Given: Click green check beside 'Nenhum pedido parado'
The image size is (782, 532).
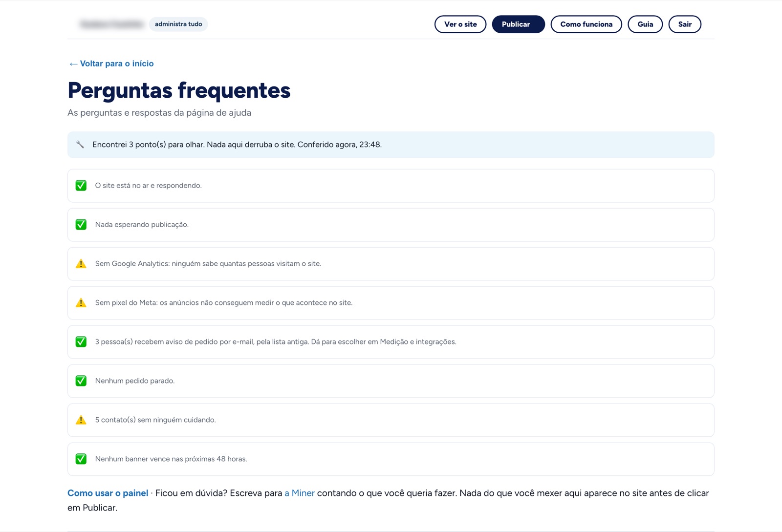Looking at the screenshot, I should [81, 381].
